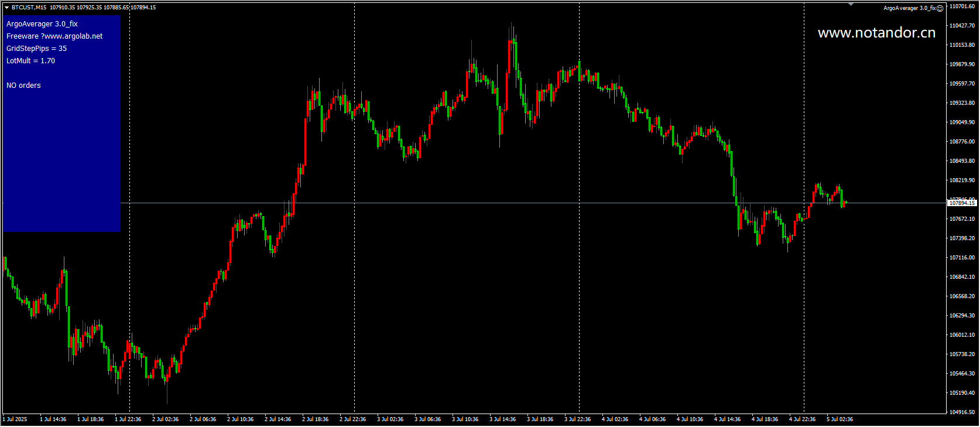Click 110427.70 on the price scale
This screenshot has width=980, height=427.
(962, 26)
